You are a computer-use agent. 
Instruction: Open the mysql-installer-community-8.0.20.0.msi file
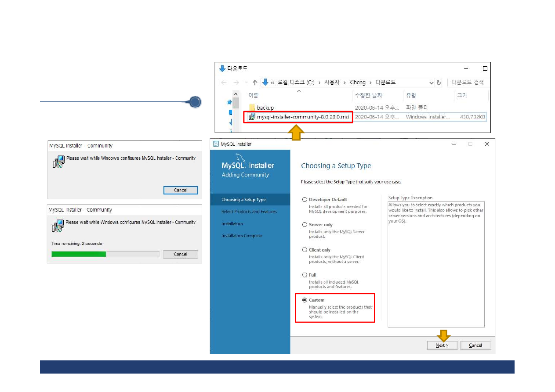pyautogui.click(x=302, y=117)
